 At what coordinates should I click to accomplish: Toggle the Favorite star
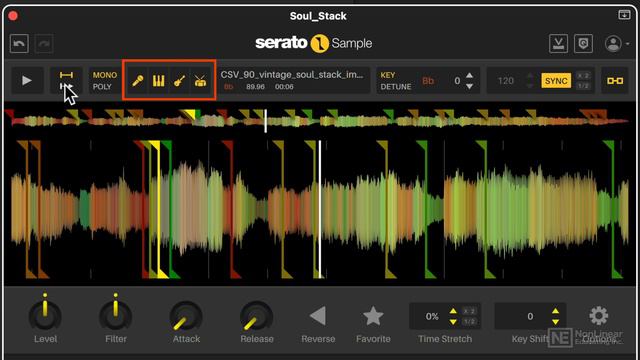373,316
